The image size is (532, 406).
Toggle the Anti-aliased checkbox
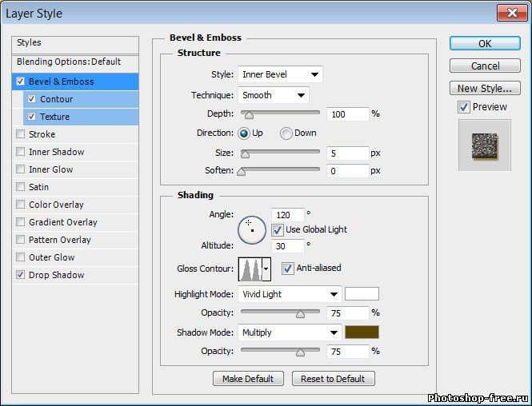tap(287, 269)
